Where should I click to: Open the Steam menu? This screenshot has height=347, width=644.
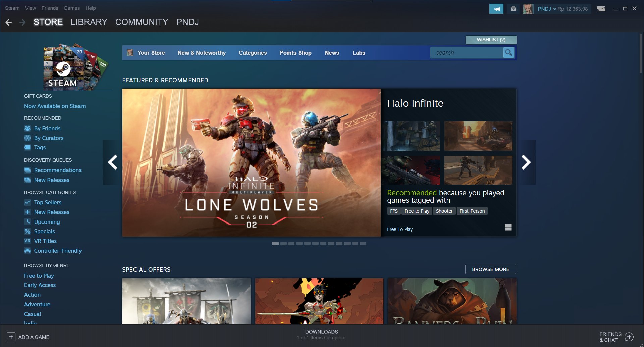(12, 8)
